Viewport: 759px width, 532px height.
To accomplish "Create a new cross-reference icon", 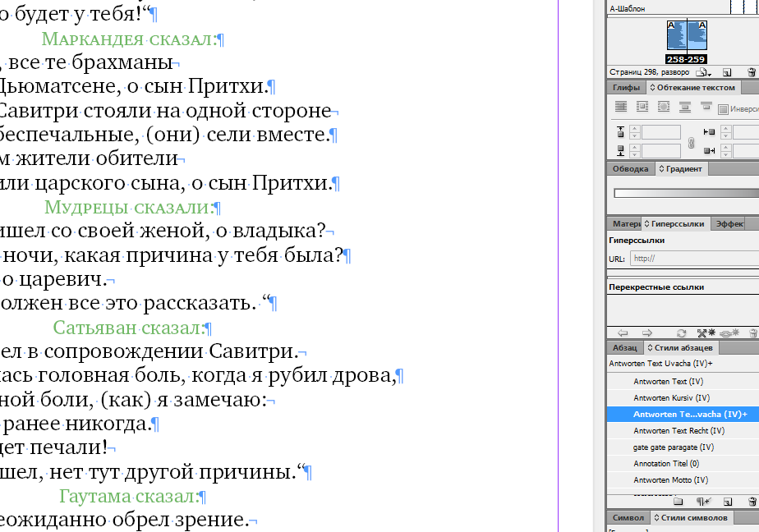I will pos(706,332).
